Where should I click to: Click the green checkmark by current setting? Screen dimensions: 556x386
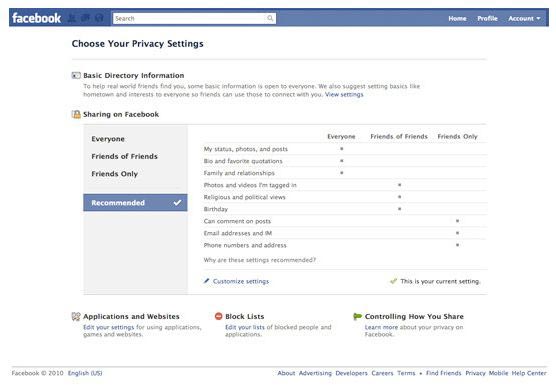393,281
